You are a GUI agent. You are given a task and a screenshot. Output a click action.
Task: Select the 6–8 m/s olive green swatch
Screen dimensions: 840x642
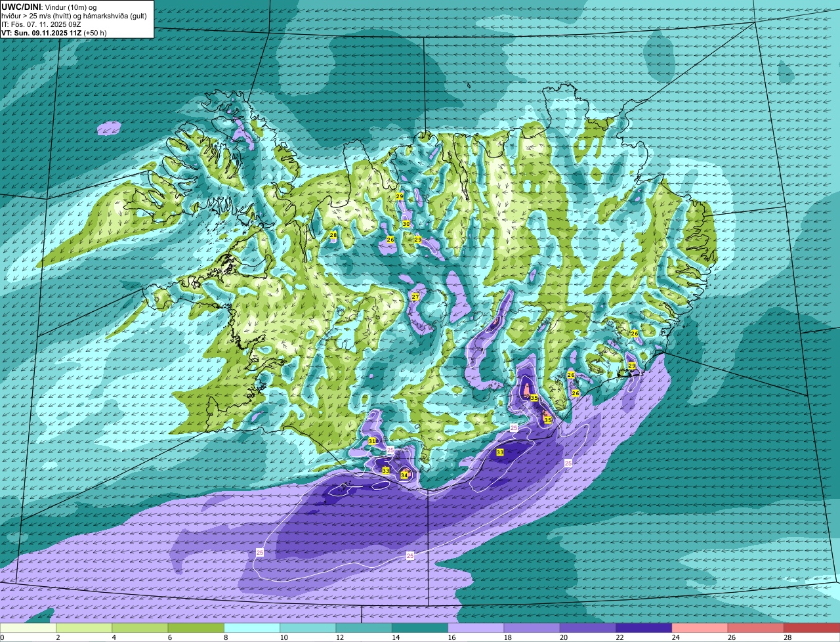tap(196, 628)
